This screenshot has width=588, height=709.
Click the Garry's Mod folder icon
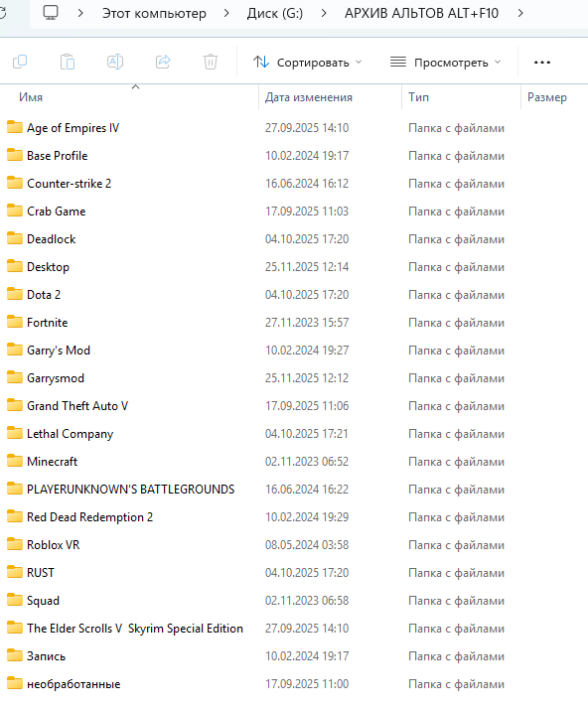pyautogui.click(x=15, y=350)
